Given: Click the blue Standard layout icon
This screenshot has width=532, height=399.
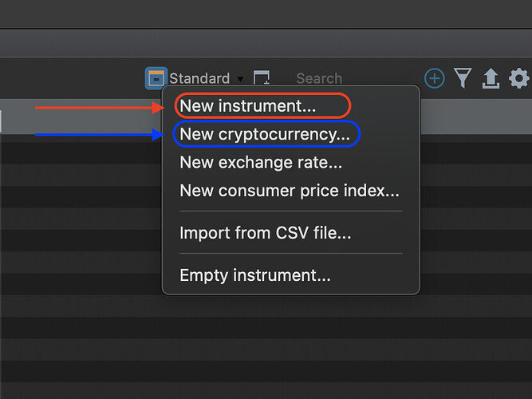Looking at the screenshot, I should [x=156, y=78].
